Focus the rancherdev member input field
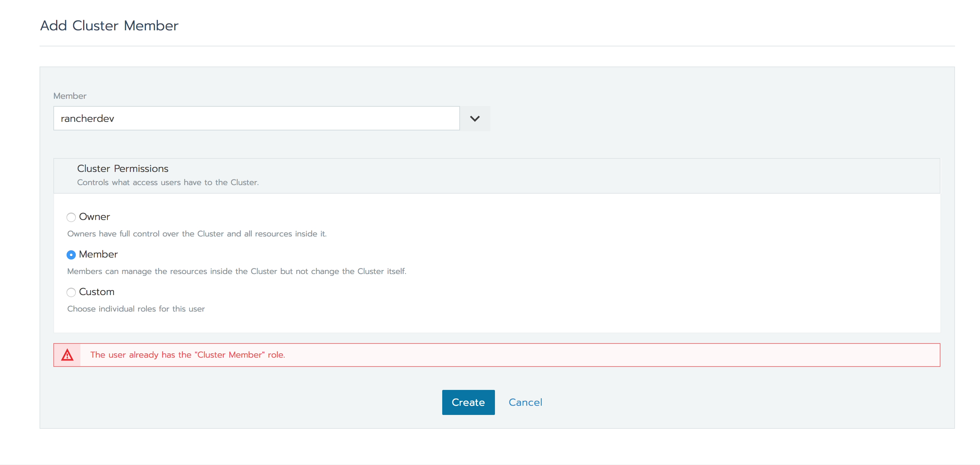Screen dimensions: 980x465 [x=256, y=119]
